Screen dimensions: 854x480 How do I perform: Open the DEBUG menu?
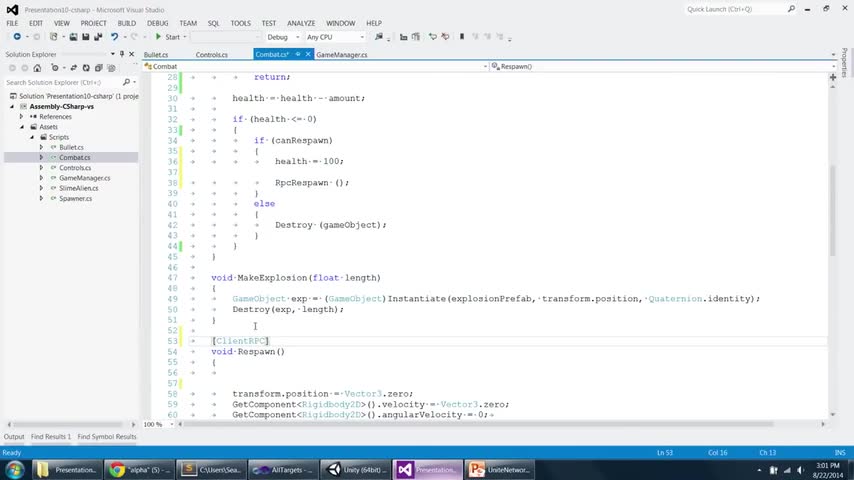[x=157, y=23]
